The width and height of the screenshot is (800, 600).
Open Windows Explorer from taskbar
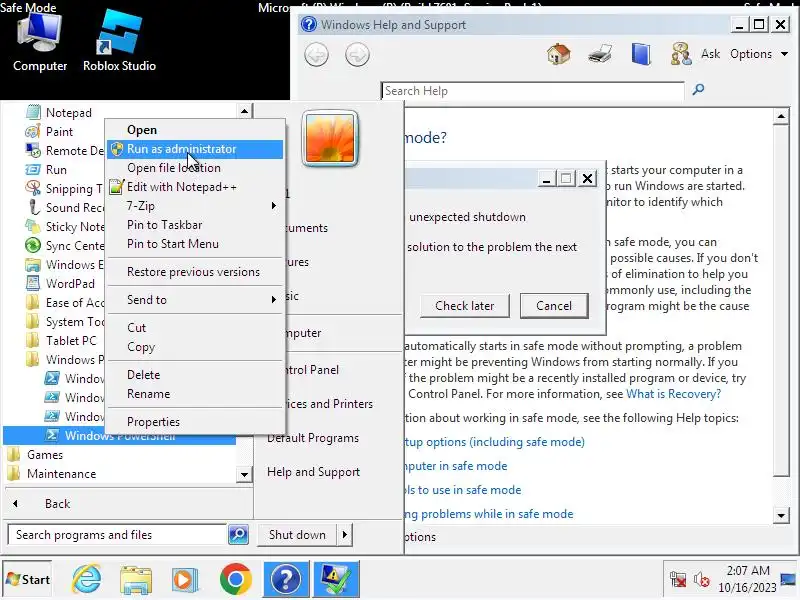(x=136, y=579)
